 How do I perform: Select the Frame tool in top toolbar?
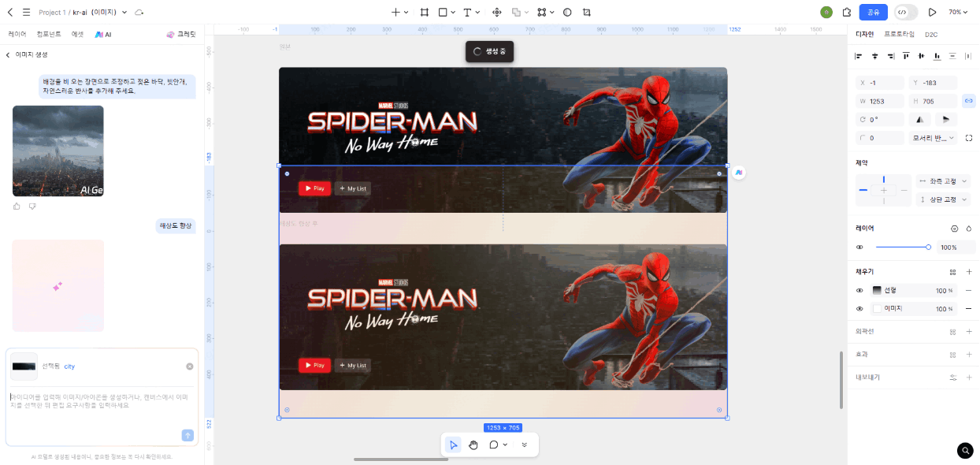(425, 12)
